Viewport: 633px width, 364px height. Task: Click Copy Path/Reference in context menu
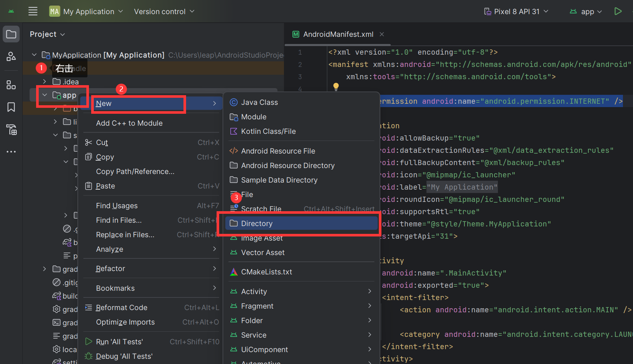pos(135,171)
